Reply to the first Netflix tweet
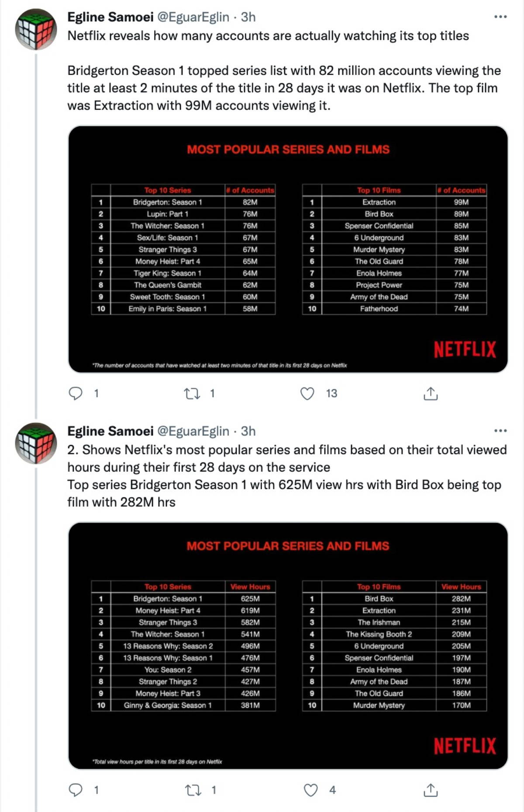Viewport: 524px width, 812px height. (76, 394)
